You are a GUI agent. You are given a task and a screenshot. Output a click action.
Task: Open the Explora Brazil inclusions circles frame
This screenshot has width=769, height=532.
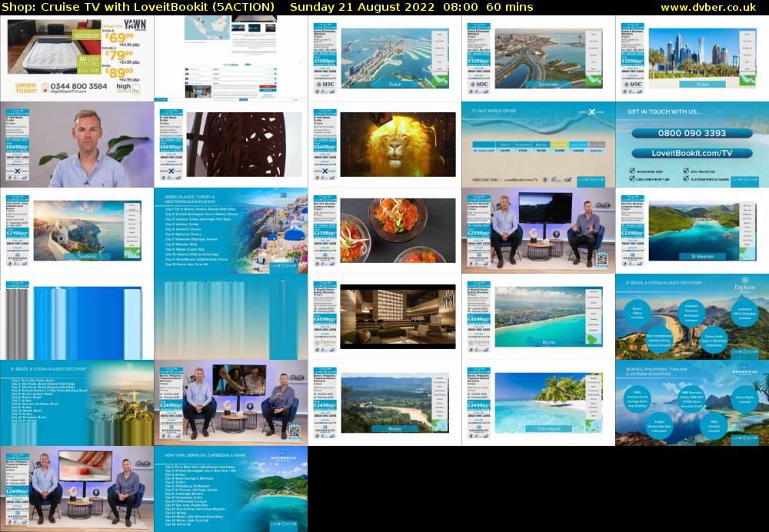click(x=692, y=317)
